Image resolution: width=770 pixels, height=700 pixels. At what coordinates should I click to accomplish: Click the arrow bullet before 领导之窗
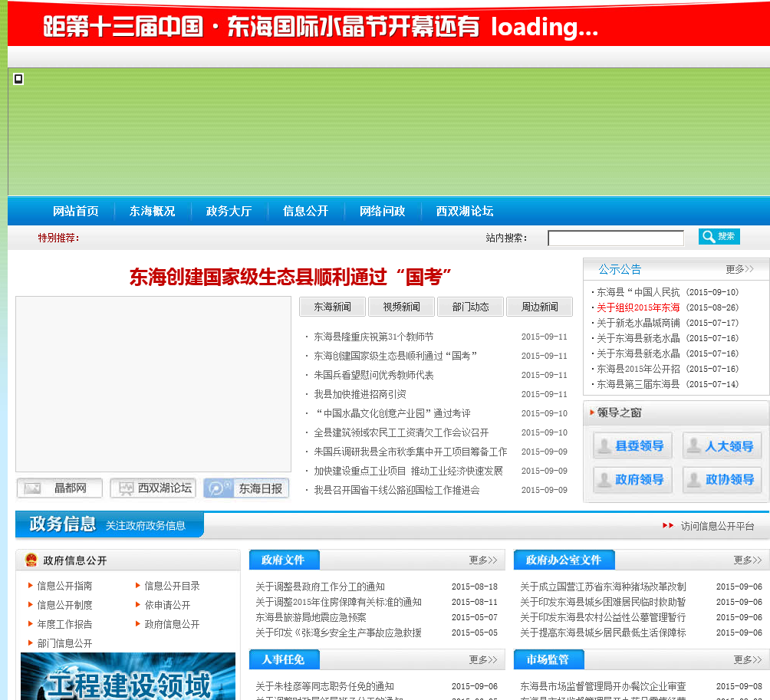click(592, 412)
